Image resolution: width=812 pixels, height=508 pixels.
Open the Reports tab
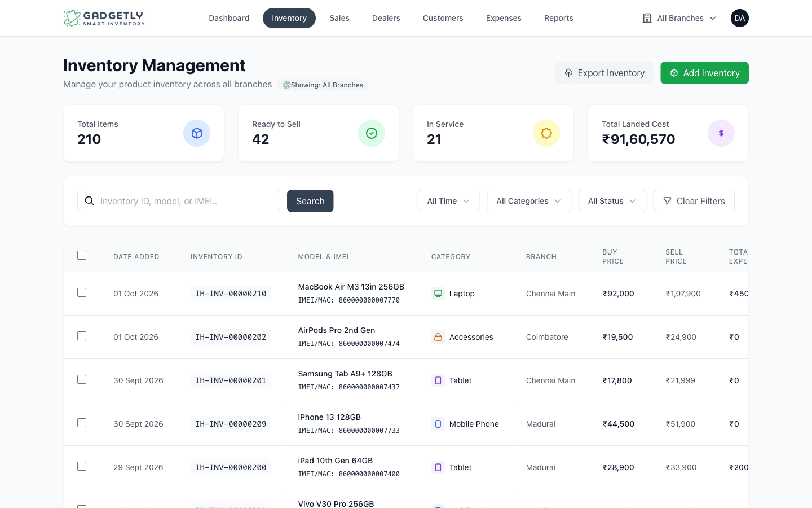559,18
